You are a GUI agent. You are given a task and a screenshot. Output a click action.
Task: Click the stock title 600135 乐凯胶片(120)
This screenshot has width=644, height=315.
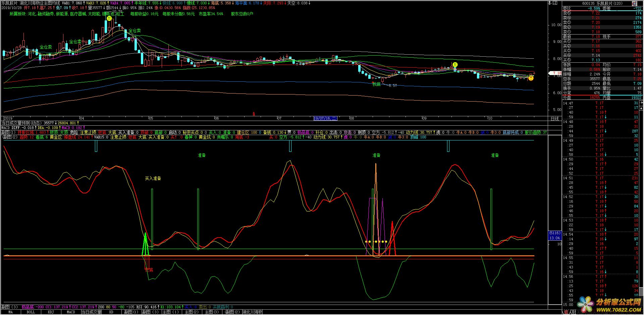(x=602, y=3)
